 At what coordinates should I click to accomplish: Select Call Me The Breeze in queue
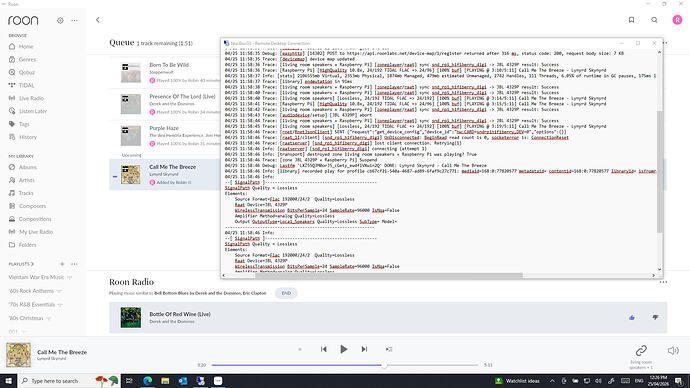172,167
